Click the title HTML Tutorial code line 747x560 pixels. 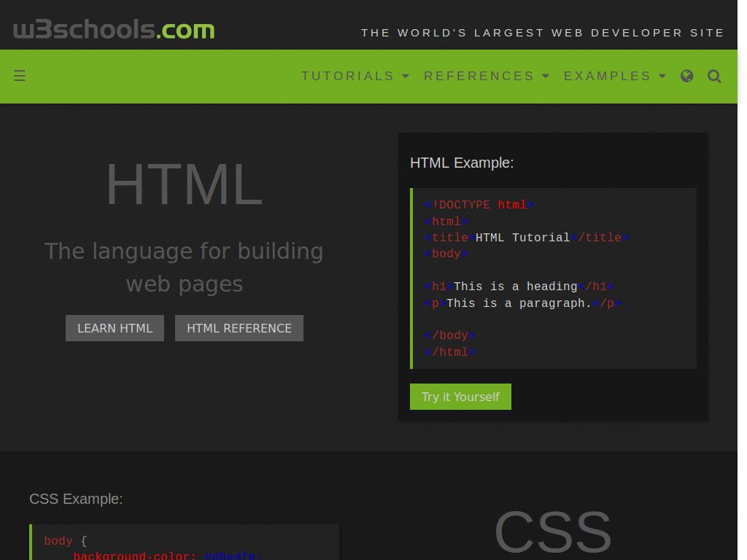click(526, 238)
